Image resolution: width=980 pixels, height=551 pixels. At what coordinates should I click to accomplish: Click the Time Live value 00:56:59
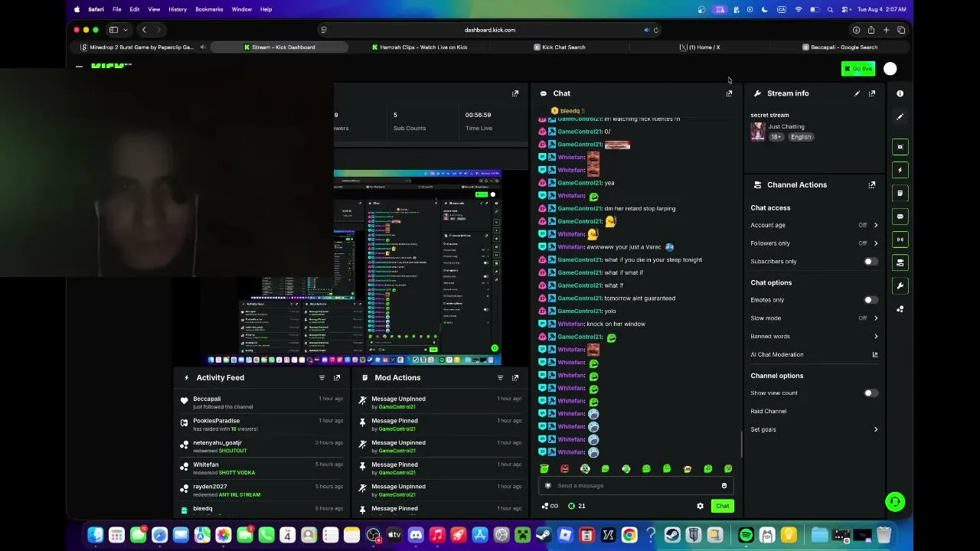pyautogui.click(x=479, y=115)
